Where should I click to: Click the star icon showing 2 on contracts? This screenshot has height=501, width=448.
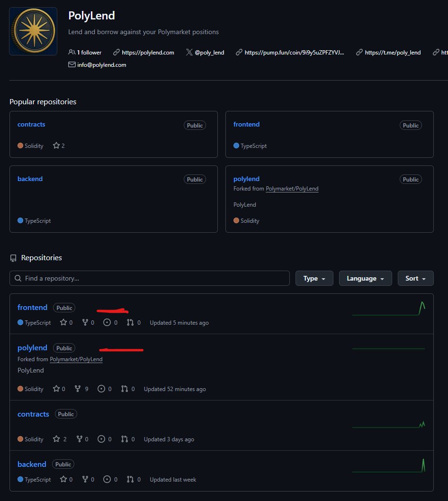click(56, 439)
